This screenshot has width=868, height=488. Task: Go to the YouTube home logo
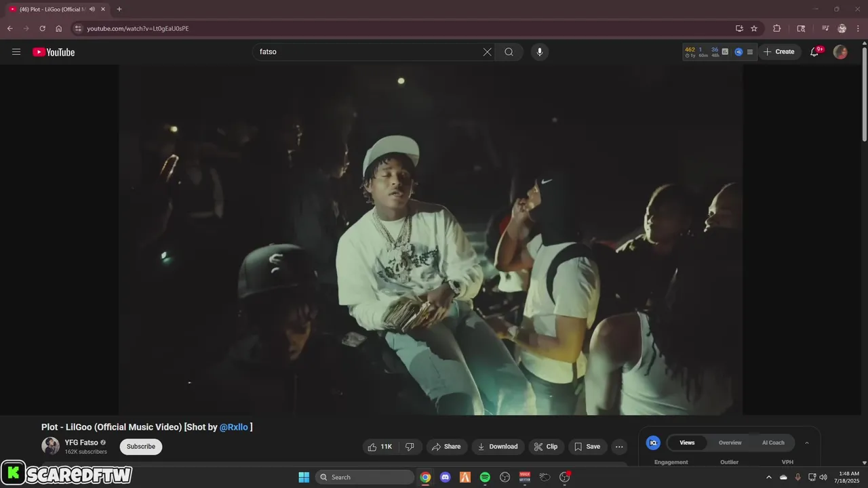tap(54, 52)
